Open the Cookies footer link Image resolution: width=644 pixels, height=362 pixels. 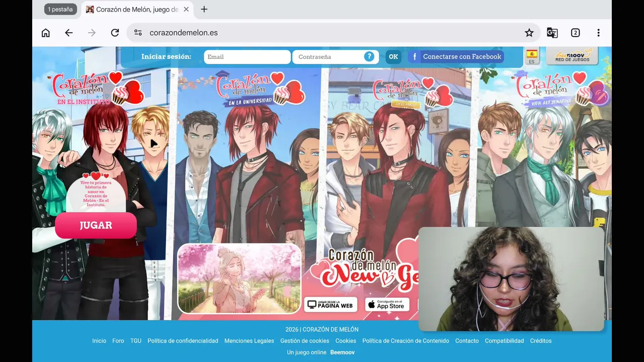[x=346, y=341]
